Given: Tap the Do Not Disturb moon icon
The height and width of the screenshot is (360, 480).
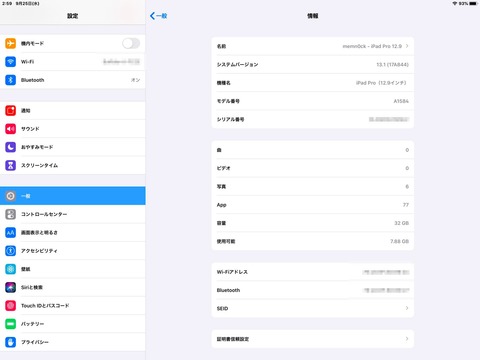Looking at the screenshot, I should [10, 147].
